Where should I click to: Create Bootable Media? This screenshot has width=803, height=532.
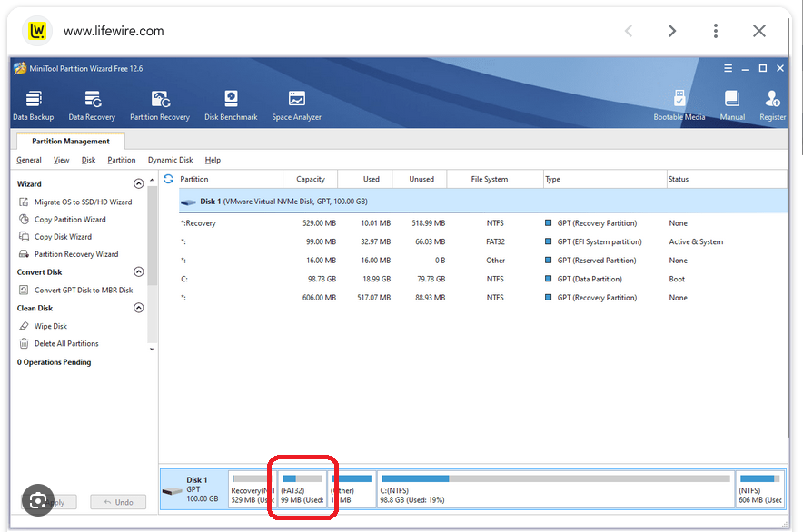point(679,105)
